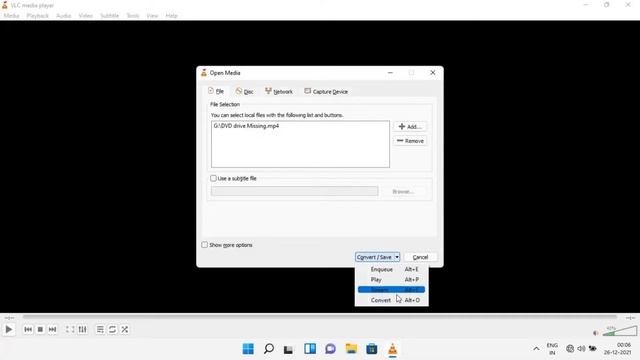Click the Stop playback button

pos(40,329)
